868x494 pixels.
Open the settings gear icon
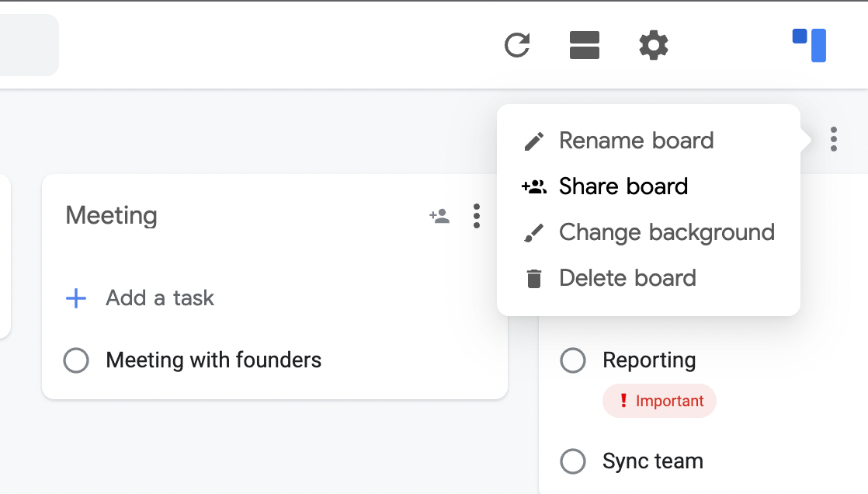(x=653, y=45)
